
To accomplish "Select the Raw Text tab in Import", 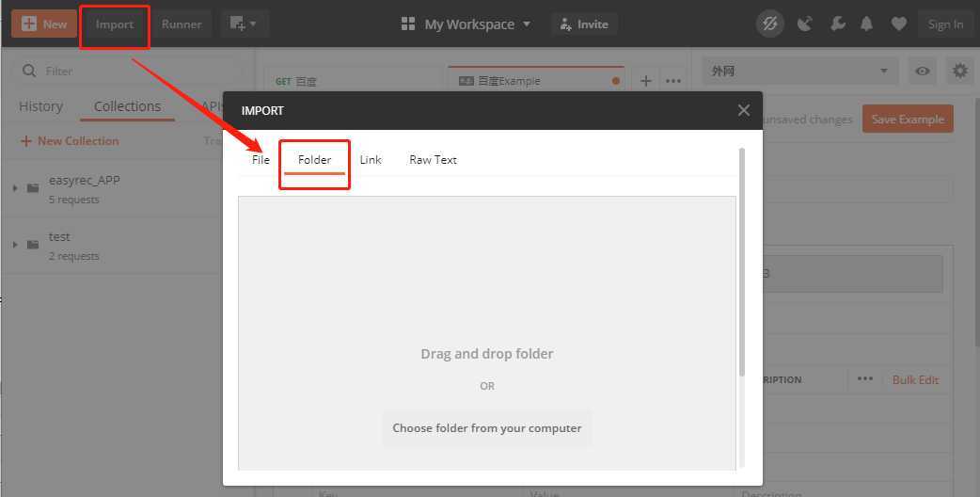I will tap(433, 159).
